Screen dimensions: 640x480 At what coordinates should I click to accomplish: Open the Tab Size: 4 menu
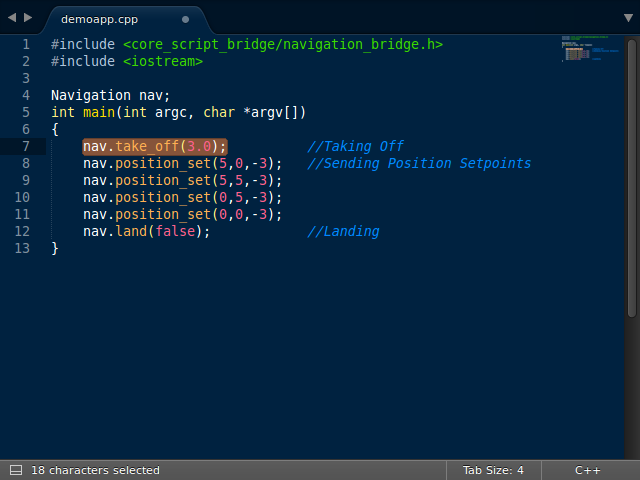(x=493, y=470)
